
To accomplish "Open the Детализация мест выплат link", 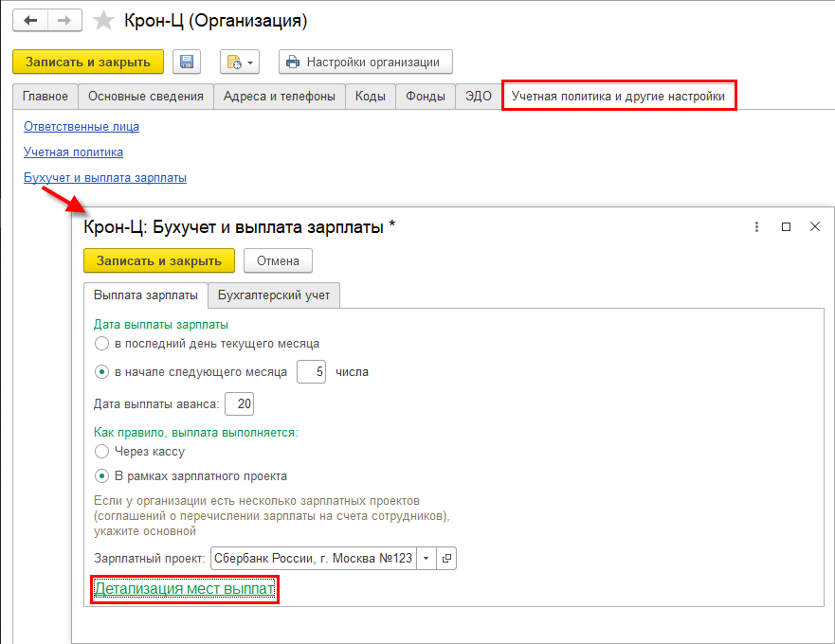I will pyautogui.click(x=184, y=589).
